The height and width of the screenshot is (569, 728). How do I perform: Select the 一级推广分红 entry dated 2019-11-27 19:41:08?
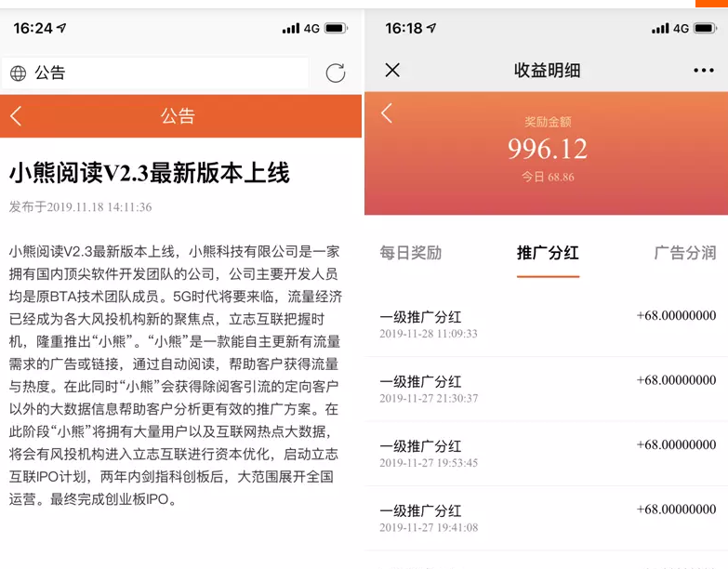pos(547,518)
